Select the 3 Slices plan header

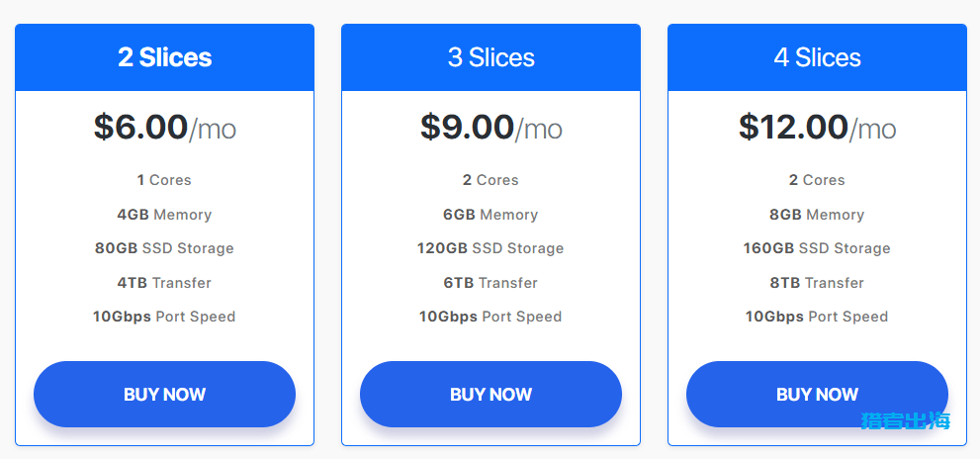(490, 57)
